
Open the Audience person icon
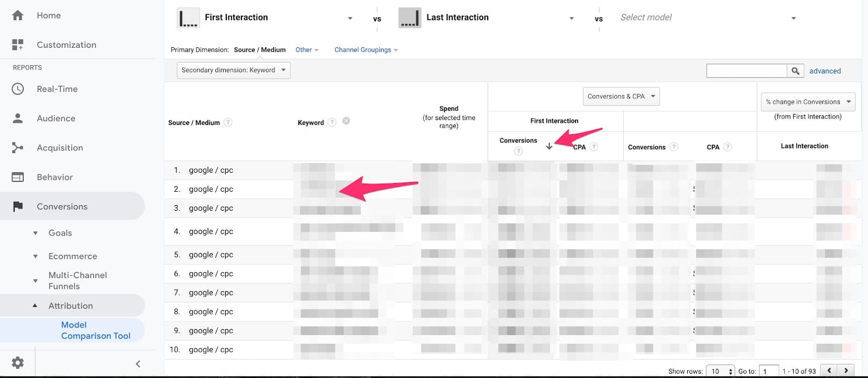point(18,118)
